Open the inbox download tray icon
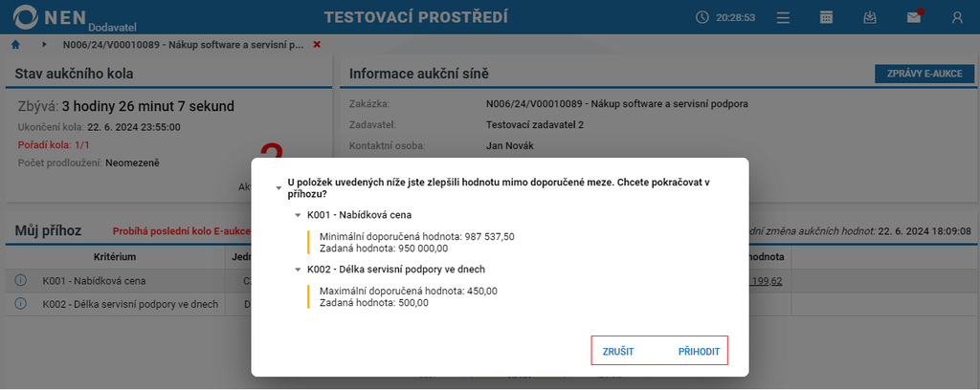This screenshot has width=980, height=390. tap(869, 17)
